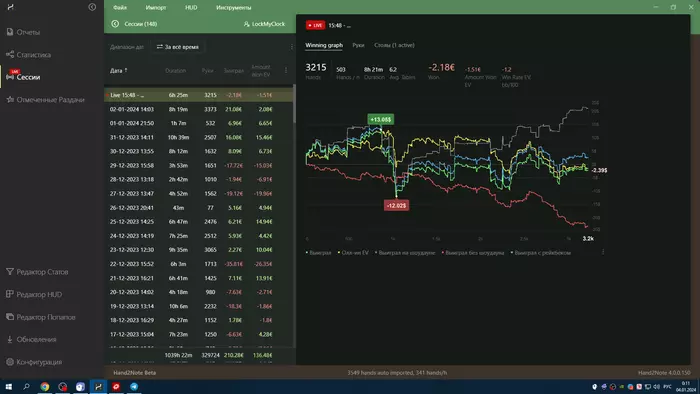Click the -12.02$ low marker on the graph
700x394 pixels.
tap(396, 206)
